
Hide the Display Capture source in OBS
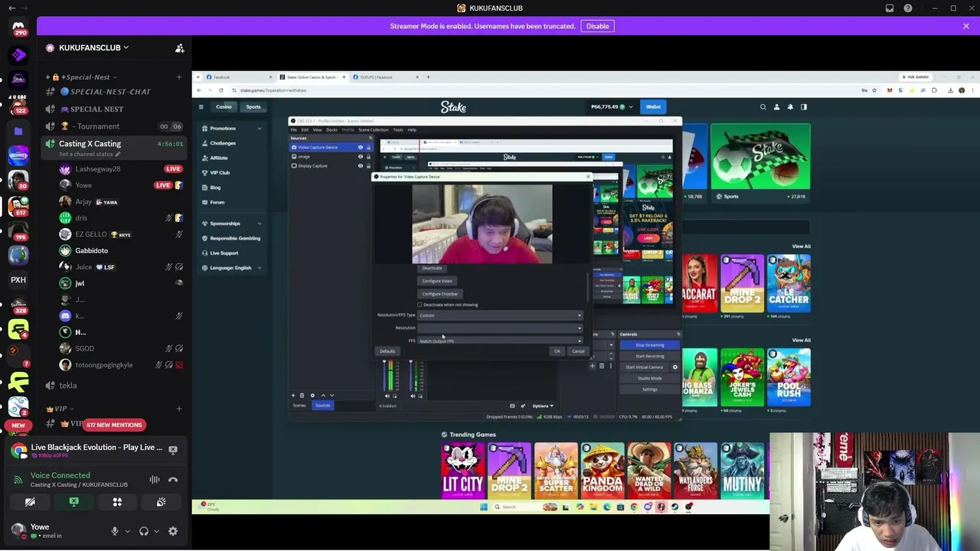[x=361, y=166]
